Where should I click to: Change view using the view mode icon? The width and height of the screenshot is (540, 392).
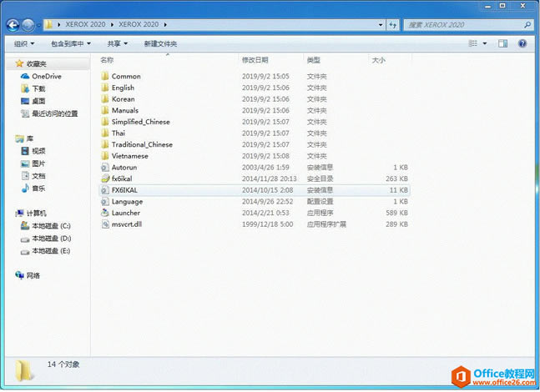click(x=473, y=43)
